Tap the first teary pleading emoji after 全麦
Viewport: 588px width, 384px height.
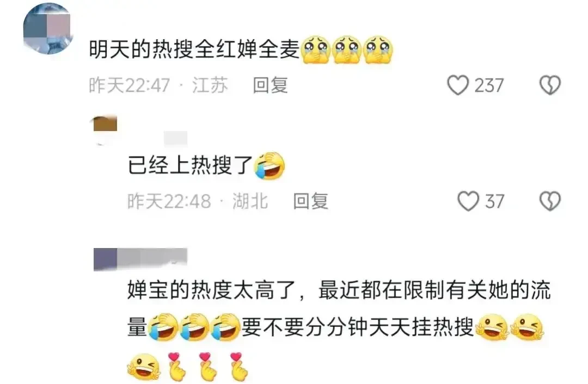315,50
